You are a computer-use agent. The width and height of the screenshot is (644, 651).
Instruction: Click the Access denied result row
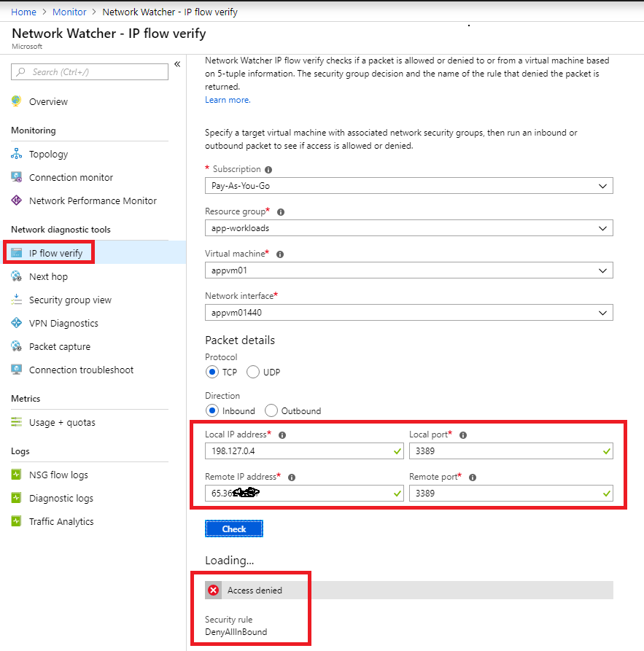point(409,590)
